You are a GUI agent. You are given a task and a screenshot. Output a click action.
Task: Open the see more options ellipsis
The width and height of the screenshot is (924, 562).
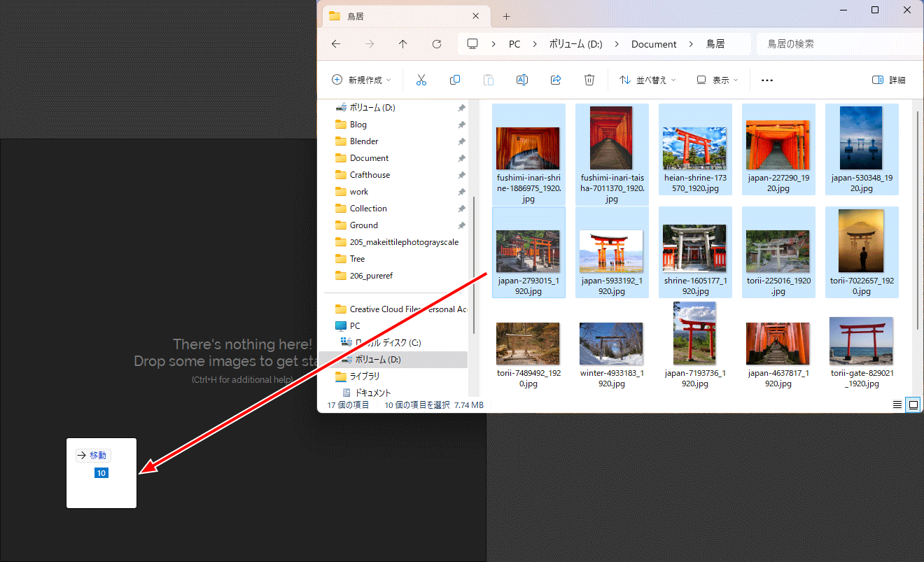click(766, 80)
